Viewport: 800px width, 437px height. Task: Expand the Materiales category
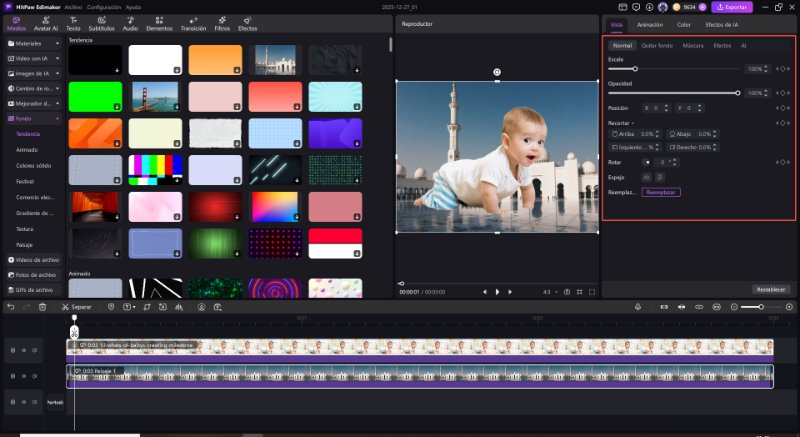click(34, 44)
